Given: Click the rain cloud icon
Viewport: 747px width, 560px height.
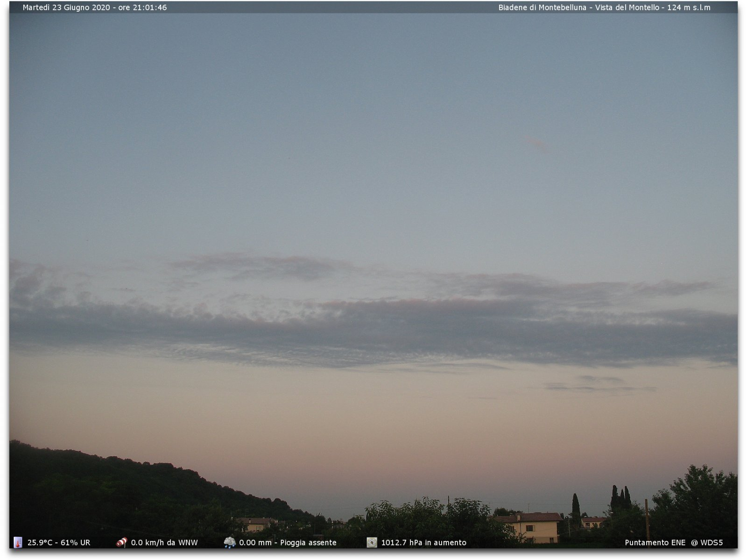Looking at the screenshot, I should (230, 542).
